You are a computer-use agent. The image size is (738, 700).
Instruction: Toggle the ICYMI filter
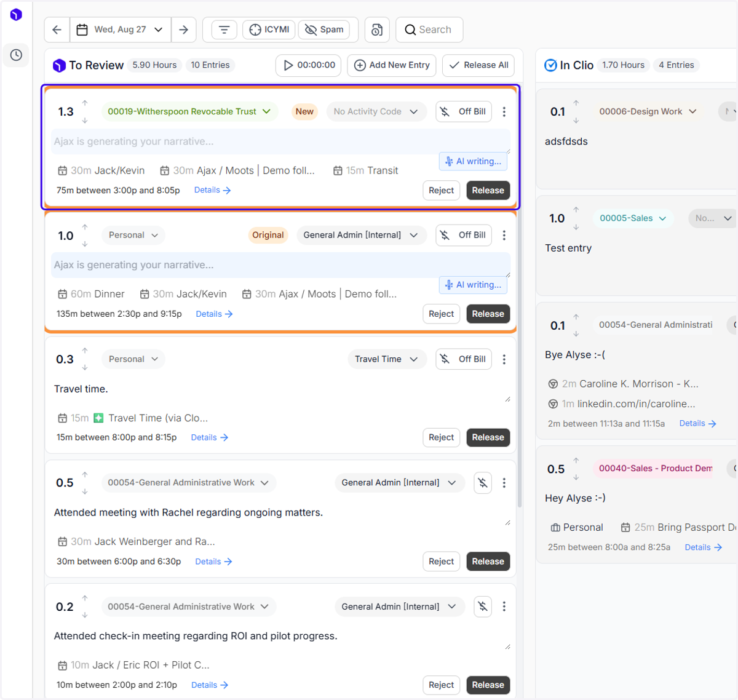coord(269,30)
